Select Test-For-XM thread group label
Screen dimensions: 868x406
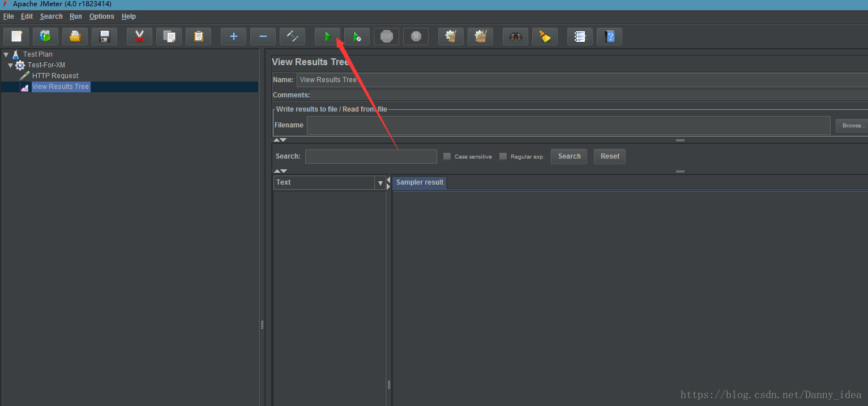coord(46,65)
